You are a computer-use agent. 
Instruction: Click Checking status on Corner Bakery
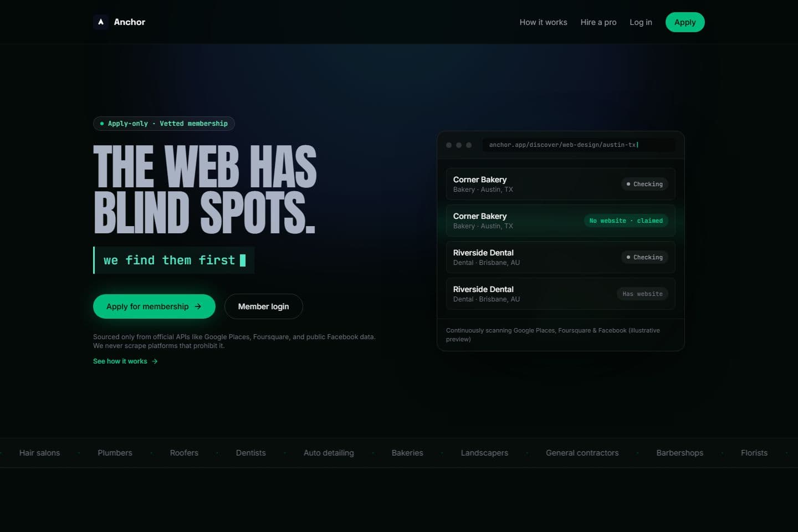[x=644, y=184]
